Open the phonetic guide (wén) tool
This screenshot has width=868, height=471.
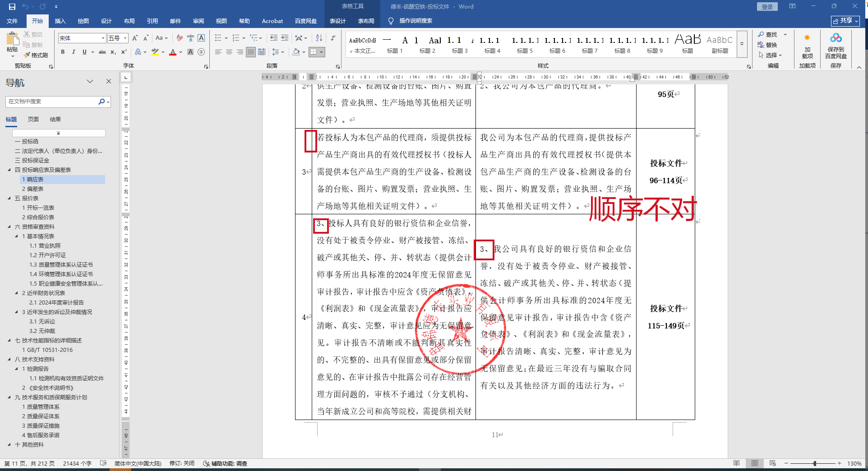(x=190, y=38)
